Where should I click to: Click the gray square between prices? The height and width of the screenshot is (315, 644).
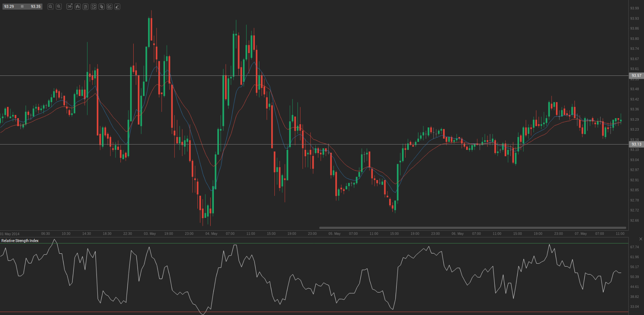pyautogui.click(x=22, y=6)
